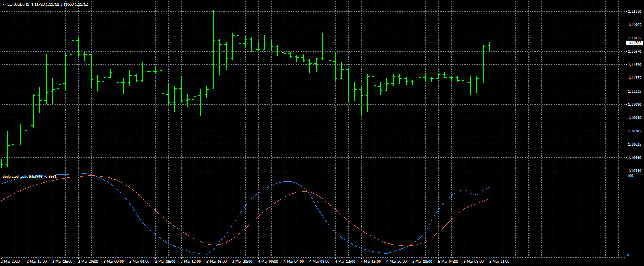Image resolution: width=644 pixels, height=266 pixels.
Task: Click the 4 Mar 16:00 time label
Action: click(x=371, y=262)
